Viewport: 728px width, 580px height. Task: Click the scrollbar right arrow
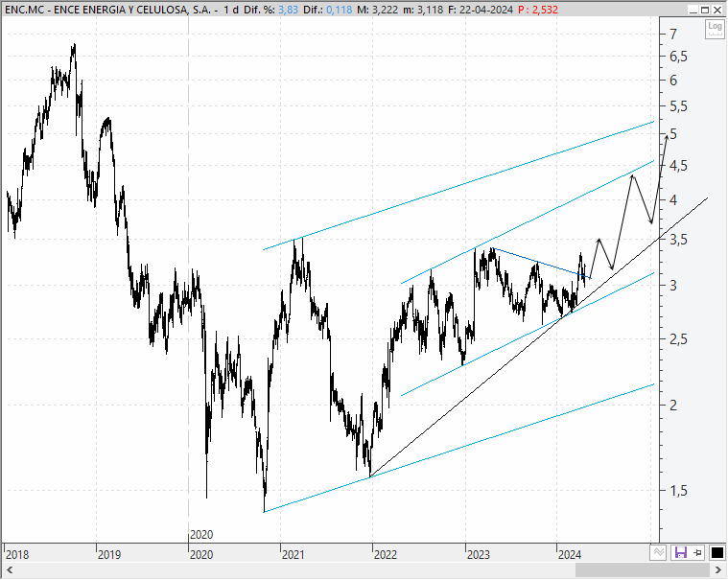click(717, 569)
